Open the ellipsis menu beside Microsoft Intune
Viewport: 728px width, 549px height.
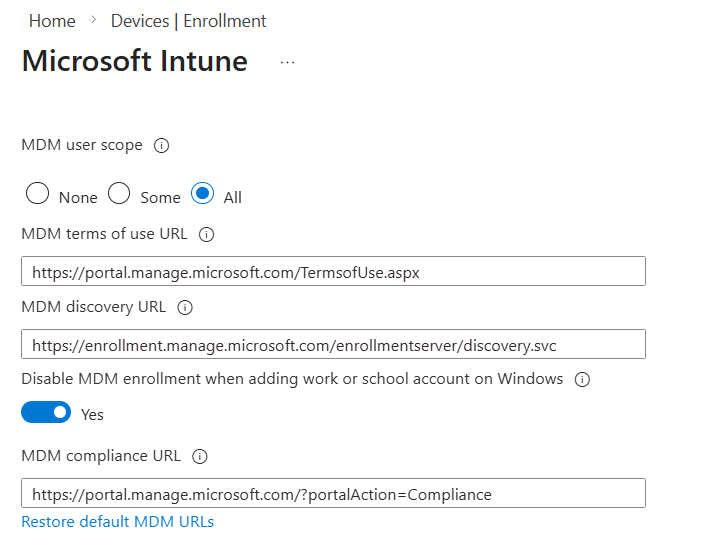point(288,62)
